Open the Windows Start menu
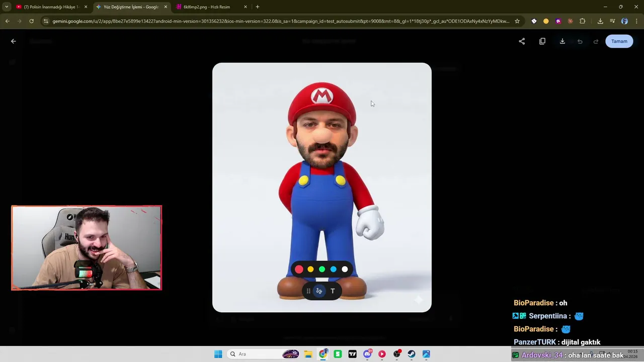644x362 pixels. (x=218, y=354)
